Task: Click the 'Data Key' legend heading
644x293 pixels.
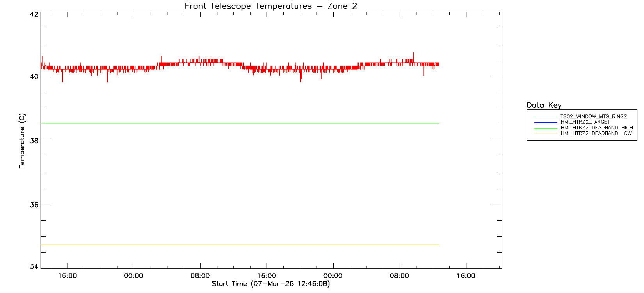Action: point(544,105)
